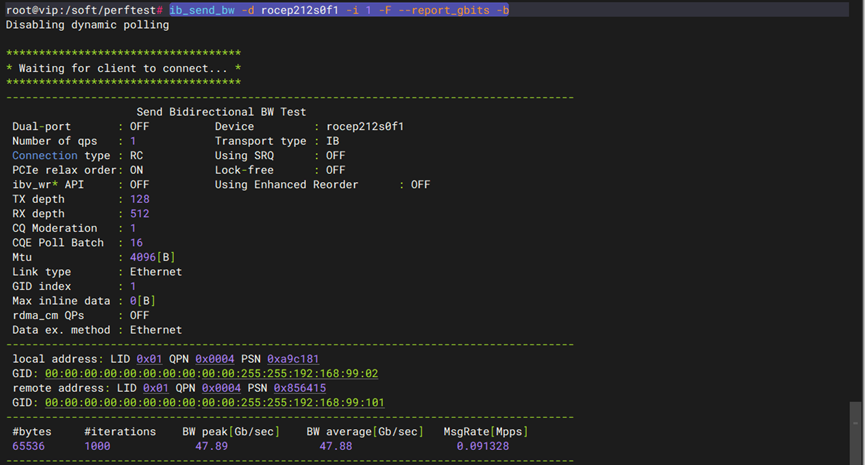The width and height of the screenshot is (865, 465).
Task: Click the MsgRate value 0.091328
Action: click(482, 446)
